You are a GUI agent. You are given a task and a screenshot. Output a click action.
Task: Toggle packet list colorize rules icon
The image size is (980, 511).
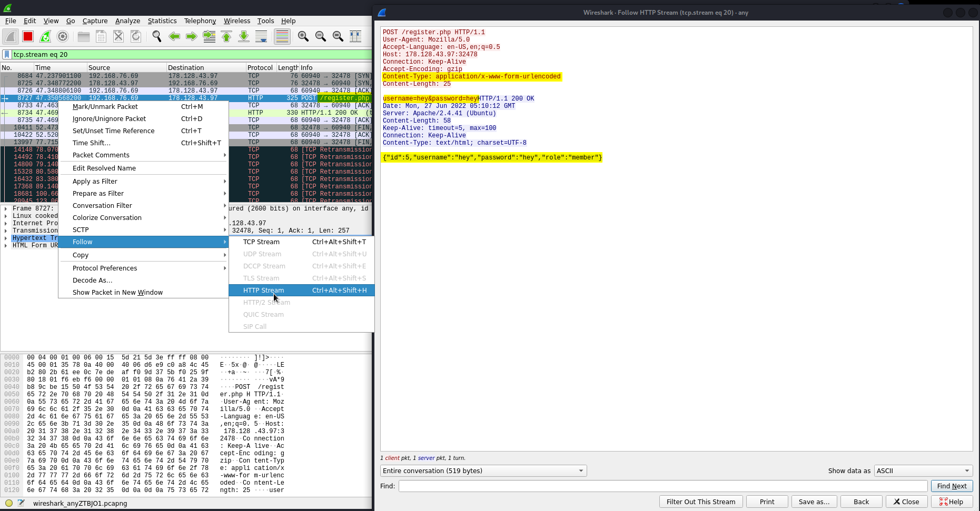click(x=282, y=36)
